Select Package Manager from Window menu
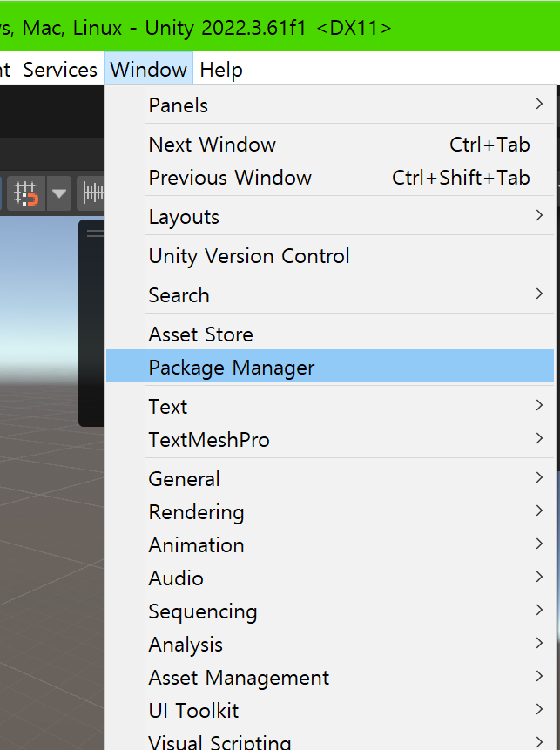The width and height of the screenshot is (560, 750). [x=330, y=368]
